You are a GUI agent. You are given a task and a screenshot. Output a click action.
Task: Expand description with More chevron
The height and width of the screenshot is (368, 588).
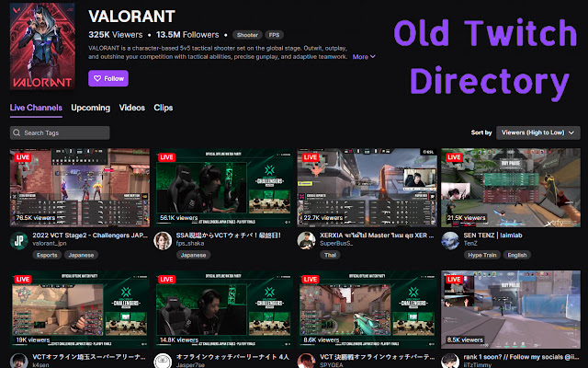coord(364,57)
